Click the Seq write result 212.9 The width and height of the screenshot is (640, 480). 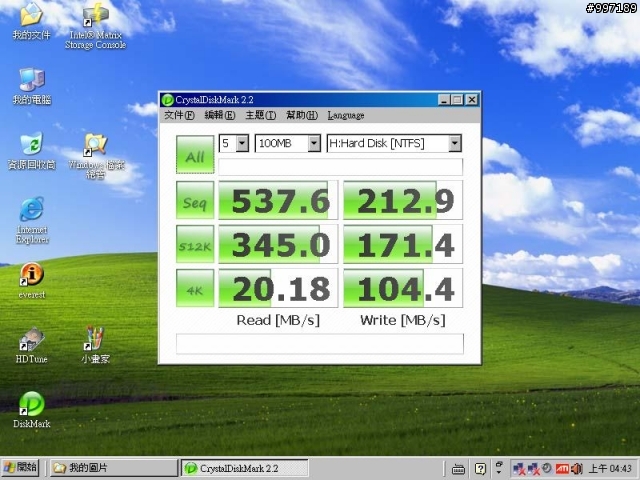[403, 200]
